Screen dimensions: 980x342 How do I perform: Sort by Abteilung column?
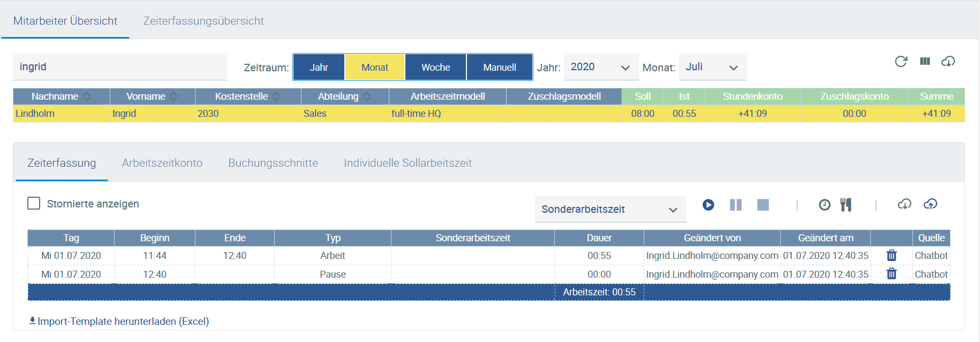345,96
